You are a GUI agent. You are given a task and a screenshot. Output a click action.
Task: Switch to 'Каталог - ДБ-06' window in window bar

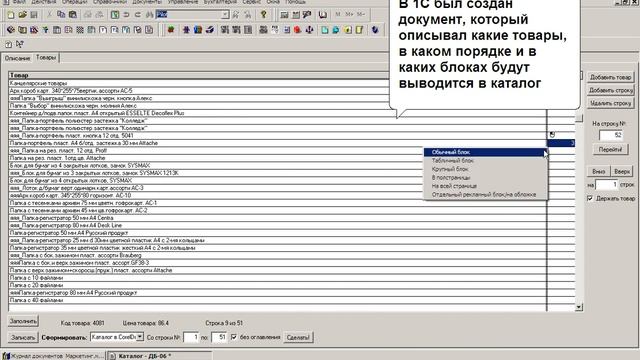click(x=159, y=356)
